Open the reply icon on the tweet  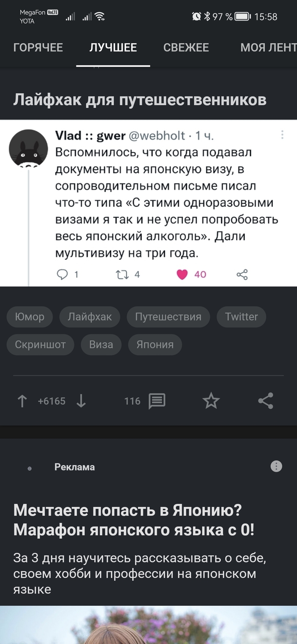click(63, 274)
